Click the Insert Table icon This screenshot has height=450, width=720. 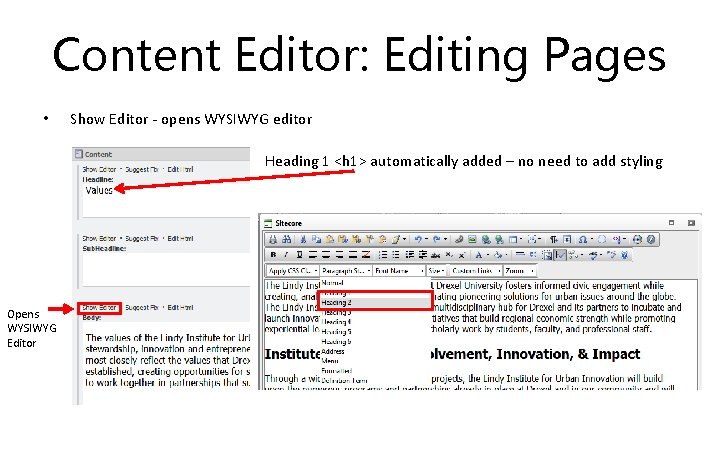pos(512,239)
